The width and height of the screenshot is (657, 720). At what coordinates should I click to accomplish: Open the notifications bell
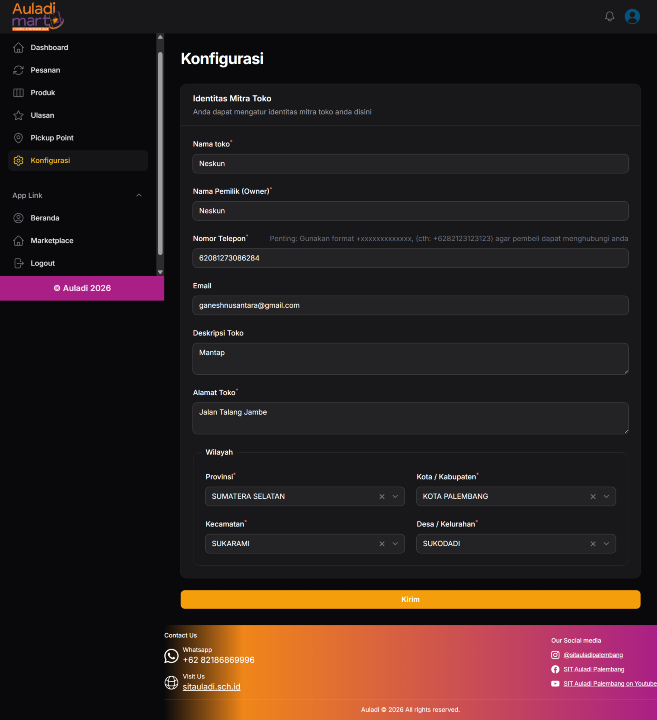pyautogui.click(x=609, y=17)
